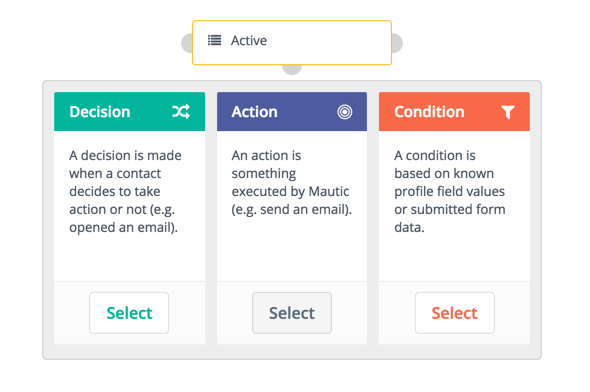
Task: Click the green Decision header title
Action: 100,112
